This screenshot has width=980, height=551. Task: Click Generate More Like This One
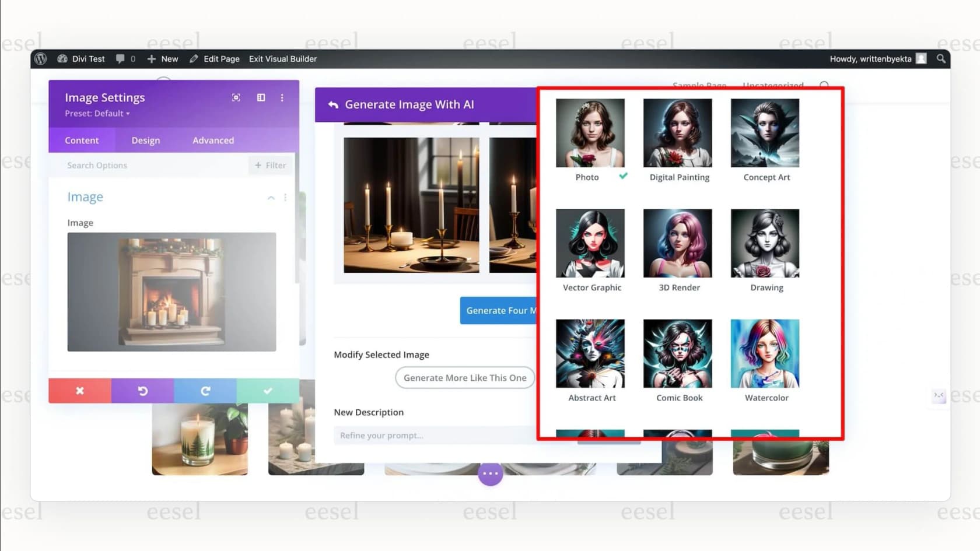click(465, 378)
